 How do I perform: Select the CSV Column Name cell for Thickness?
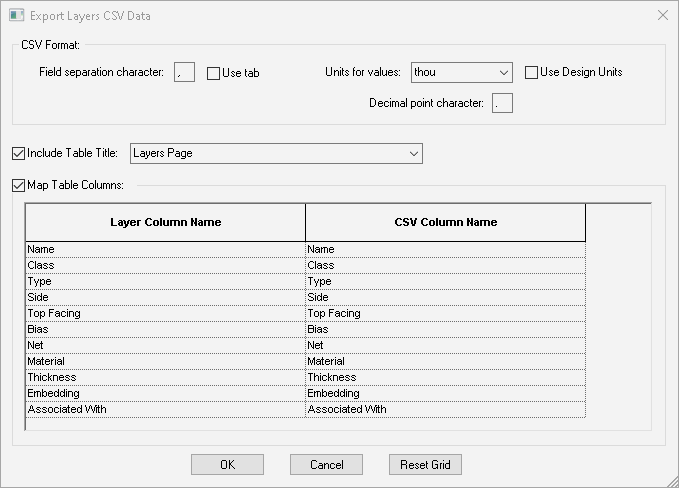coord(445,377)
